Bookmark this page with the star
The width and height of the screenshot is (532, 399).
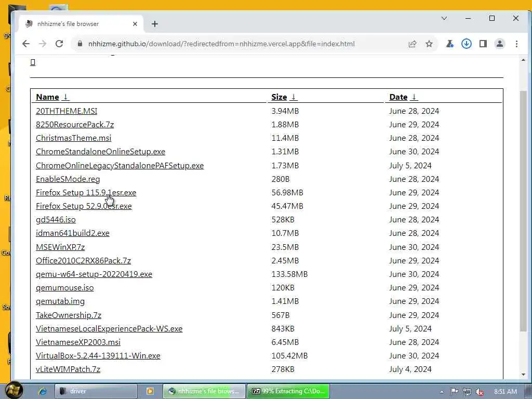pyautogui.click(x=429, y=44)
